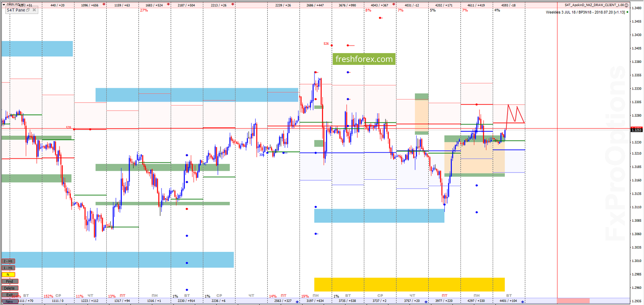This screenshot has width=644, height=305.
Task: Click the 1317 / +94 value in bottom row
Action: tap(122, 301)
